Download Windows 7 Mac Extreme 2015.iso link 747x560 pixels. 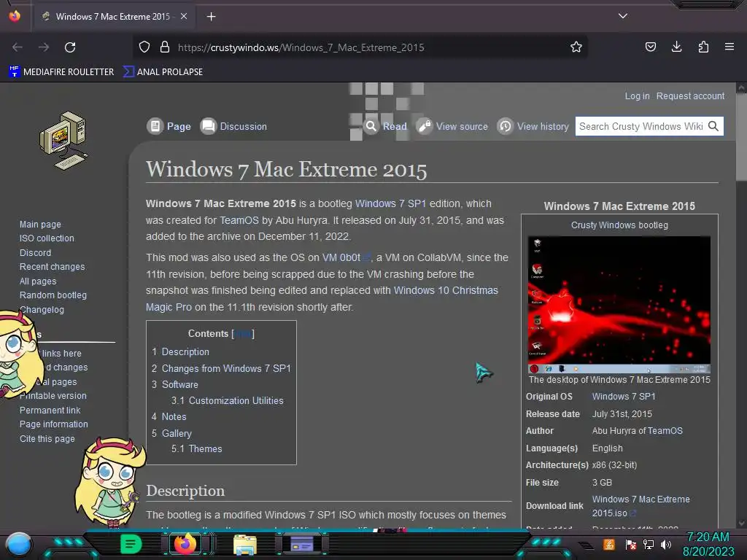point(640,506)
